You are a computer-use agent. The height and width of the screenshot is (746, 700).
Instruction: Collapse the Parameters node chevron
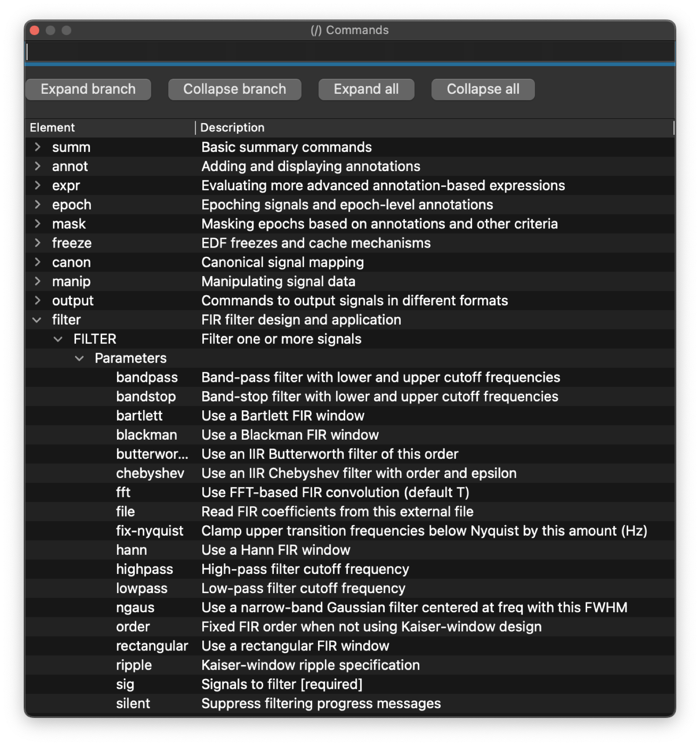click(x=80, y=359)
